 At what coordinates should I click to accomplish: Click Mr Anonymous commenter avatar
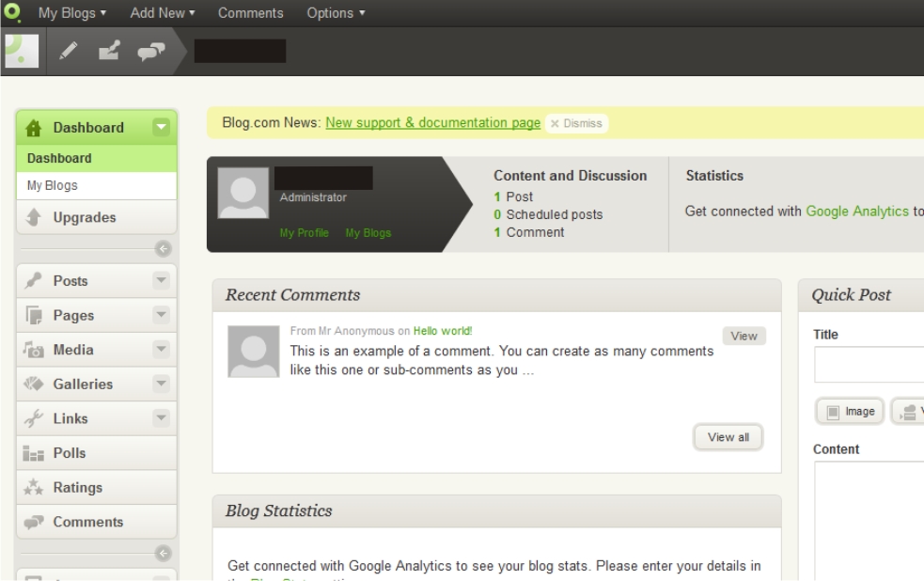(x=254, y=352)
